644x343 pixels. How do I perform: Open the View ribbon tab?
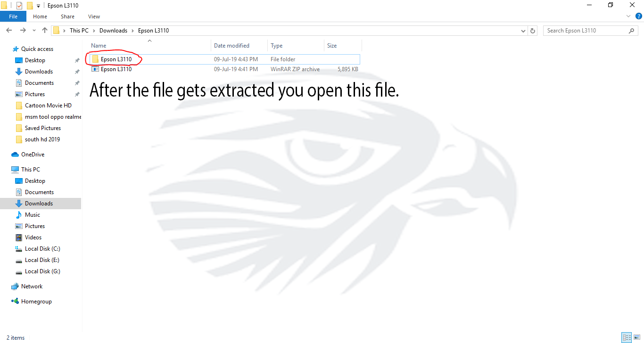(x=94, y=16)
